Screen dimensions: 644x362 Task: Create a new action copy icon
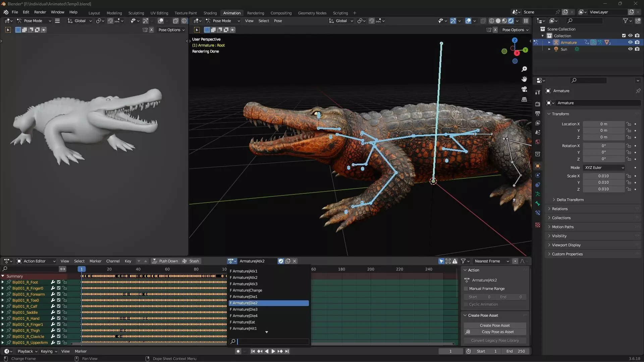[288, 261]
